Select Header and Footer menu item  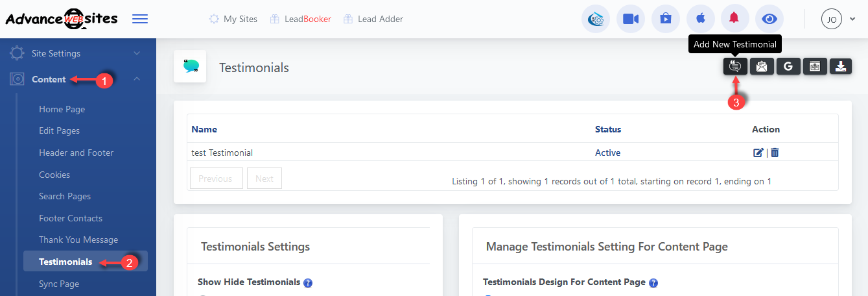(x=76, y=153)
